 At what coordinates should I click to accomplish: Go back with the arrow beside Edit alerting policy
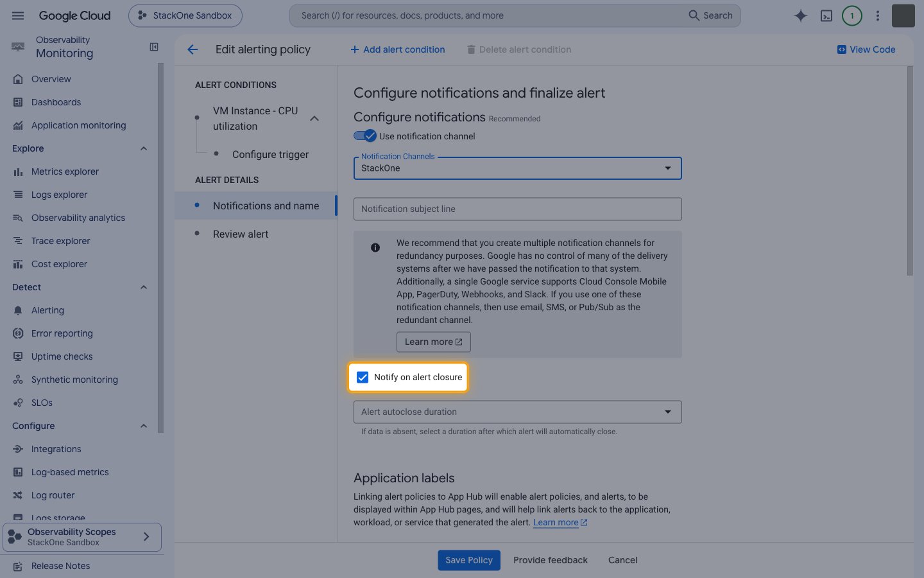tap(193, 49)
